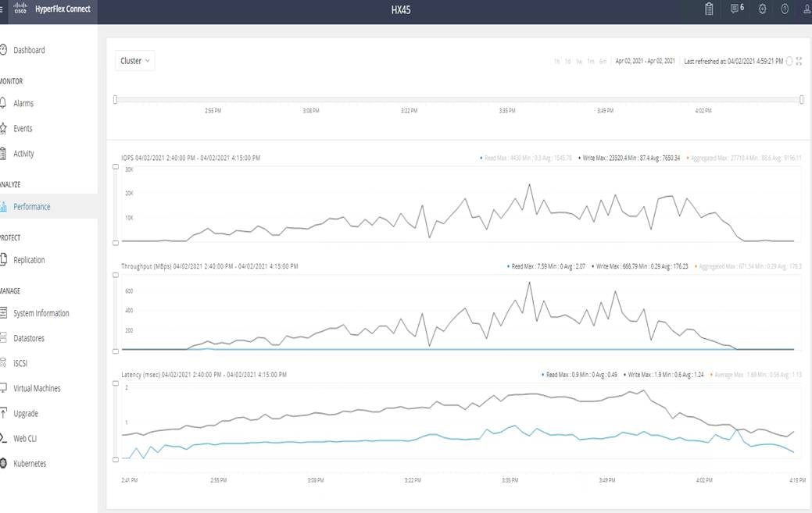Open the activity clipboard icon in header
Image resolution: width=812 pixels, height=513 pixels.
pyautogui.click(x=709, y=9)
